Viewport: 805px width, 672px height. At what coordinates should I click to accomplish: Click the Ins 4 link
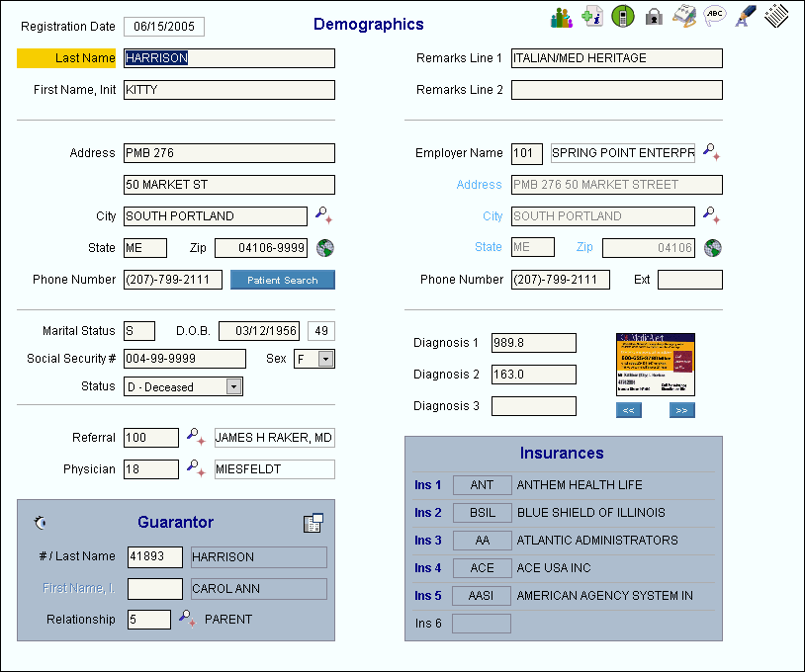pyautogui.click(x=427, y=568)
